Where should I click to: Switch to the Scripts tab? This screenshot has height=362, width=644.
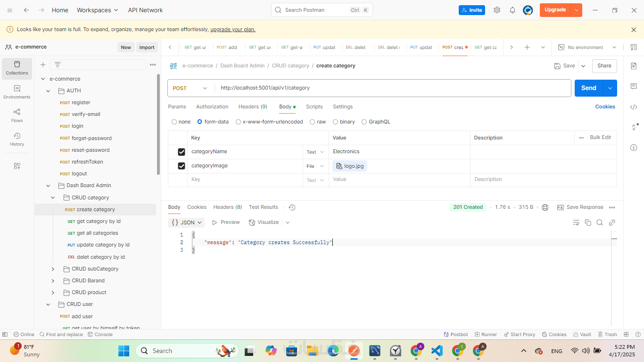[x=314, y=107]
